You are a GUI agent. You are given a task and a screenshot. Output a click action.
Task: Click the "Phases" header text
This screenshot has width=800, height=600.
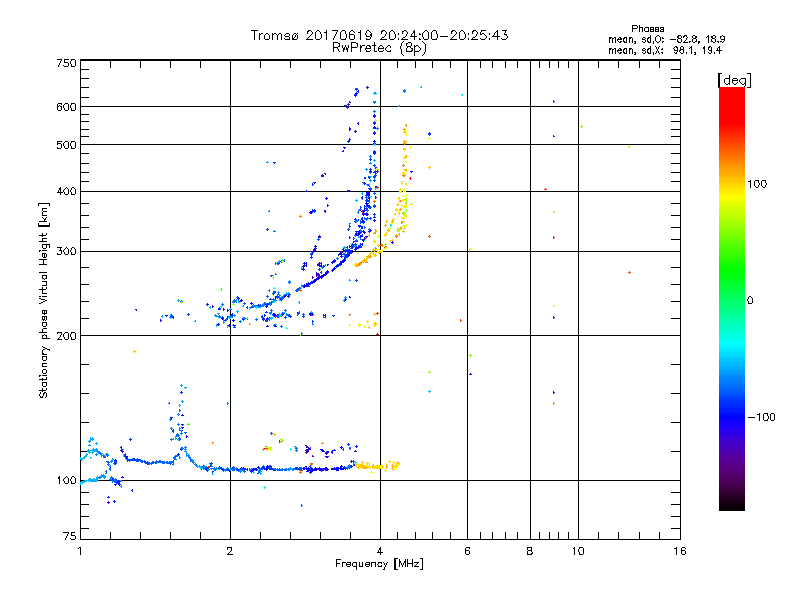coord(647,29)
